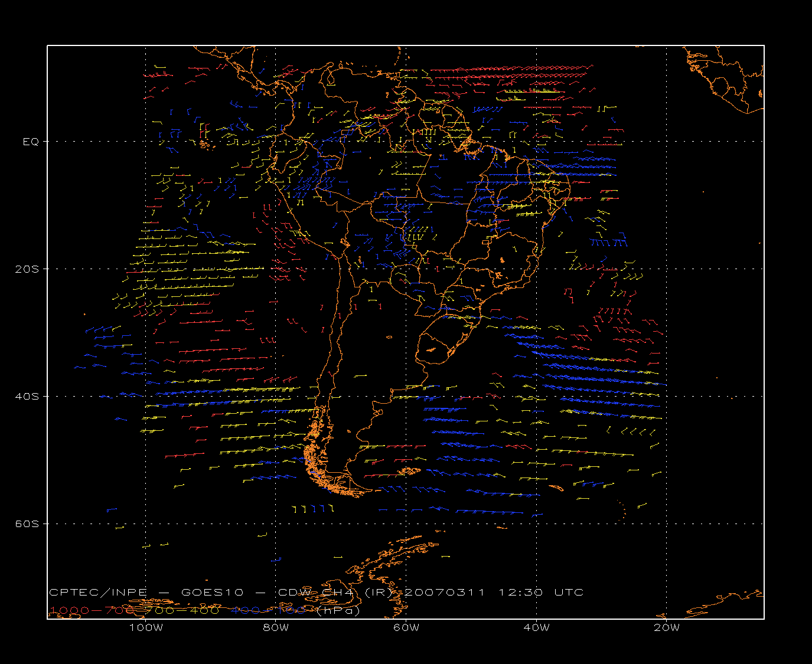Click the 60S latitude label
The height and width of the screenshot is (664, 812).
pyautogui.click(x=27, y=524)
